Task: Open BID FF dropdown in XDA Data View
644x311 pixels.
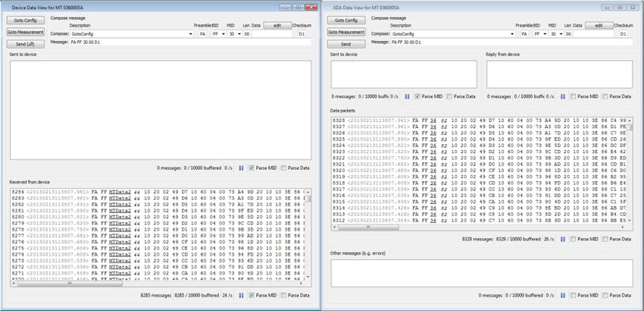Action: pos(545,34)
